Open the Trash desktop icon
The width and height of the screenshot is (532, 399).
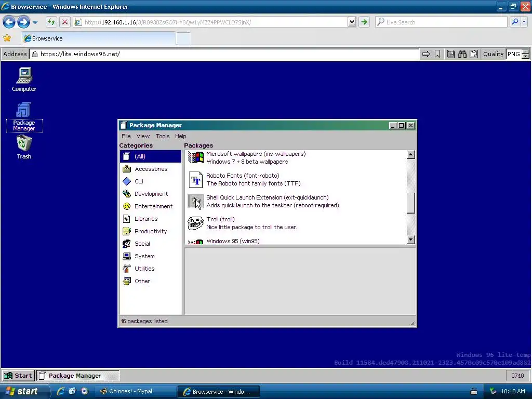click(24, 147)
